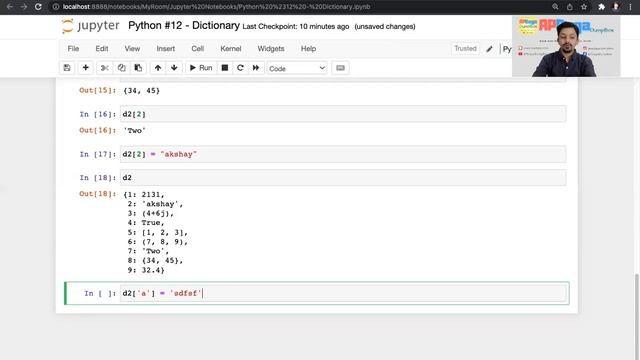Move selected cell down arrow
Screen dimensions: 640x360
point(174,68)
